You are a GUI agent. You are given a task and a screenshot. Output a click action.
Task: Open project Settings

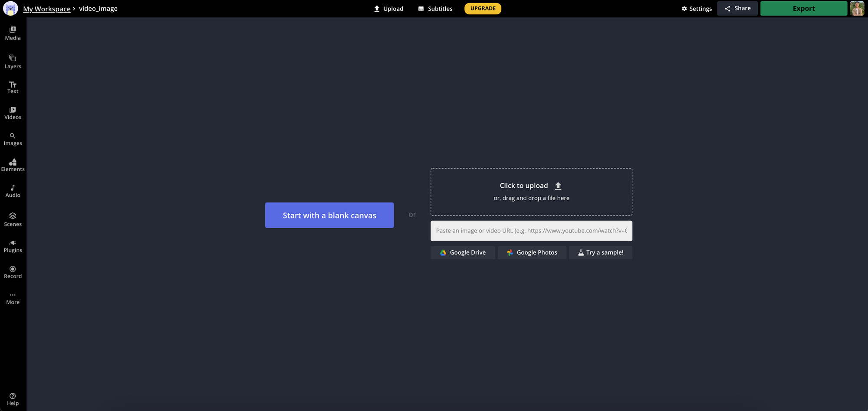point(697,9)
